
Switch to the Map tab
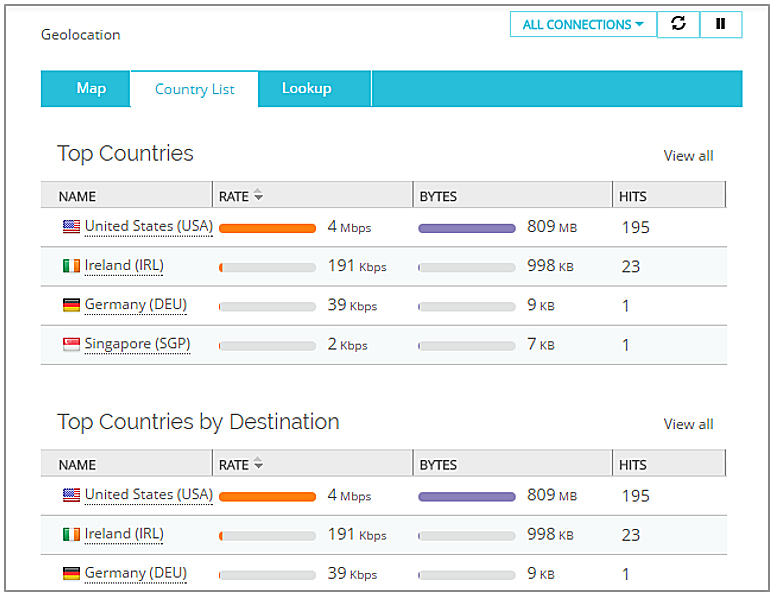pos(90,88)
